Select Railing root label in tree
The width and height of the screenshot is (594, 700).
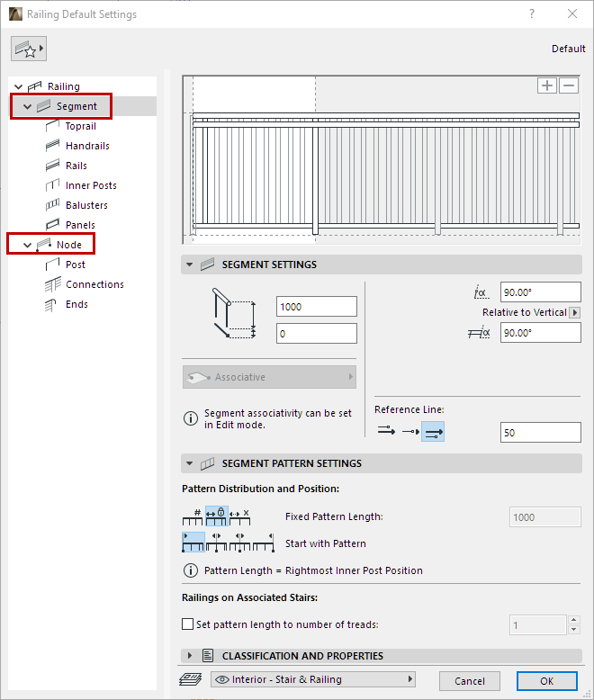click(64, 86)
